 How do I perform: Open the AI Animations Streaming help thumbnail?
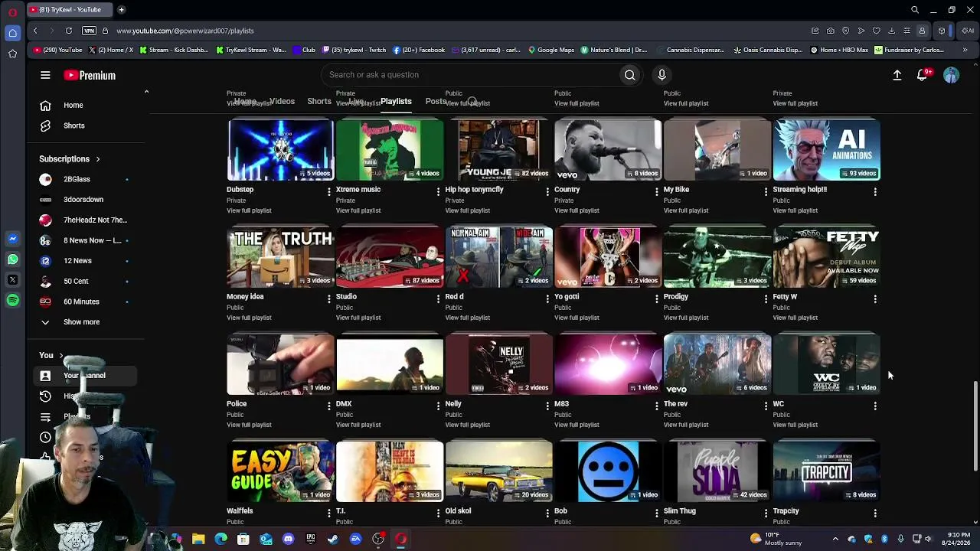[x=827, y=150]
